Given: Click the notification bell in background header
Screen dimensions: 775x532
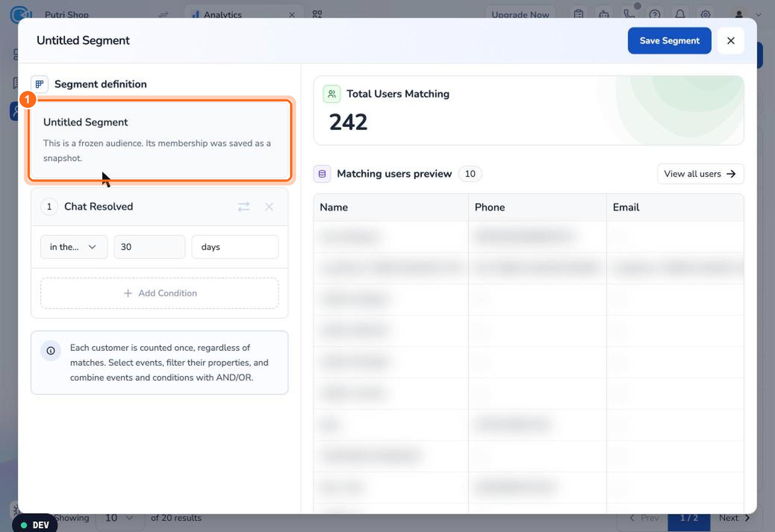Looking at the screenshot, I should pyautogui.click(x=680, y=15).
